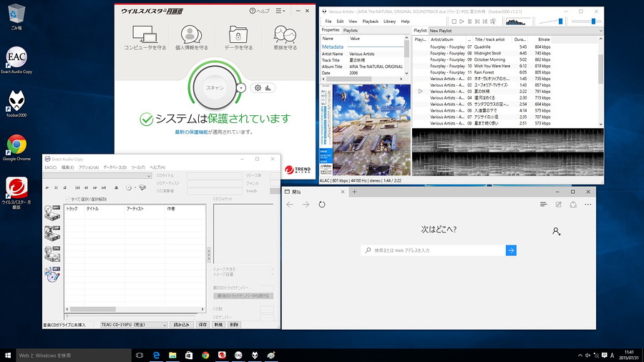This screenshot has height=362, width=644.
Task: Click the 家族を守る family protection icon
Action: click(284, 34)
